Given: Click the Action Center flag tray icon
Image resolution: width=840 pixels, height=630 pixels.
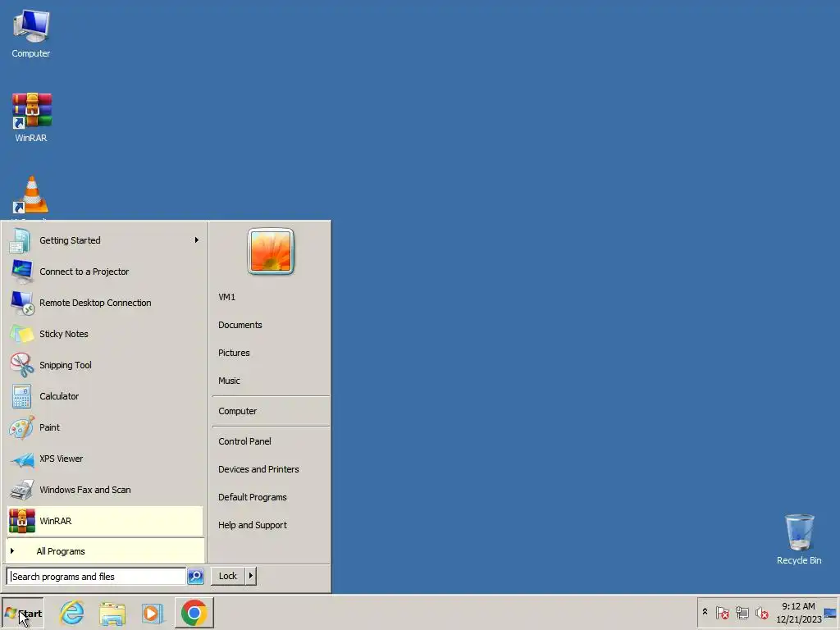Looking at the screenshot, I should pyautogui.click(x=722, y=613).
